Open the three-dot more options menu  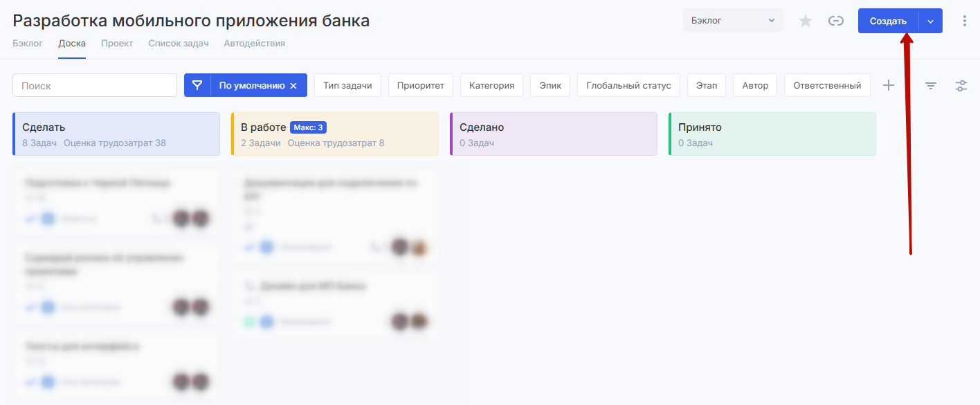[x=965, y=21]
